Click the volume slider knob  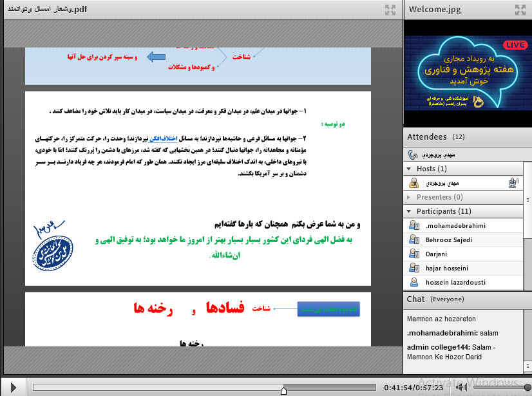click(527, 387)
